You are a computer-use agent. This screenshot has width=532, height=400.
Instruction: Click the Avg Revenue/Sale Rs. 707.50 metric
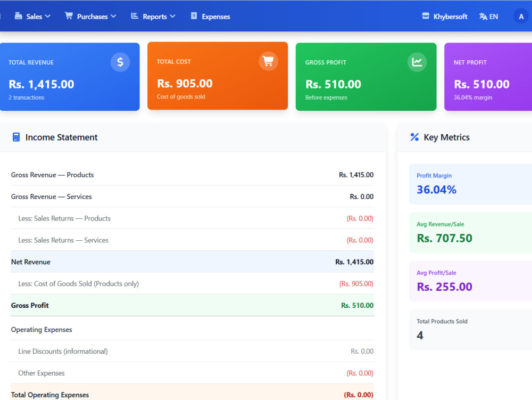point(471,233)
